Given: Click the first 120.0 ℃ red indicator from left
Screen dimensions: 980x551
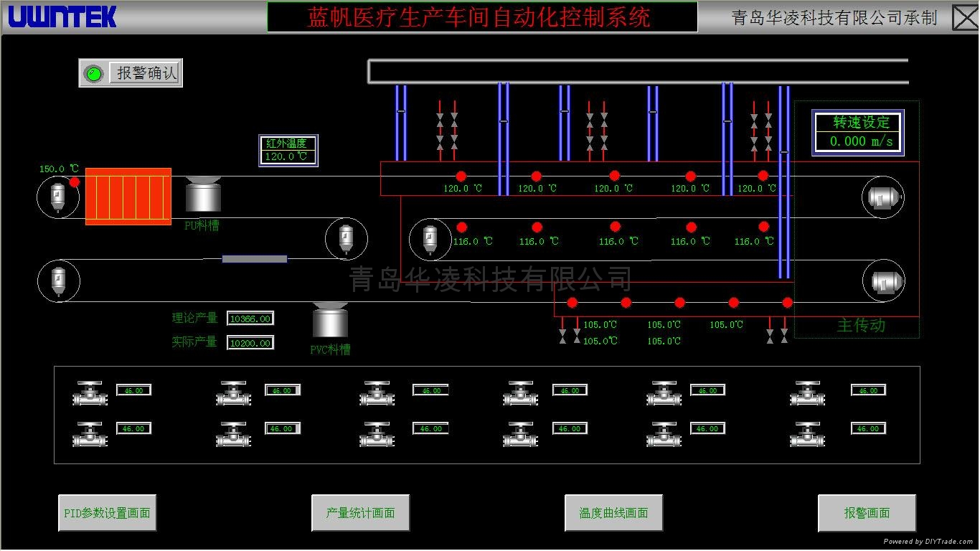Looking at the screenshot, I should pos(461,176).
